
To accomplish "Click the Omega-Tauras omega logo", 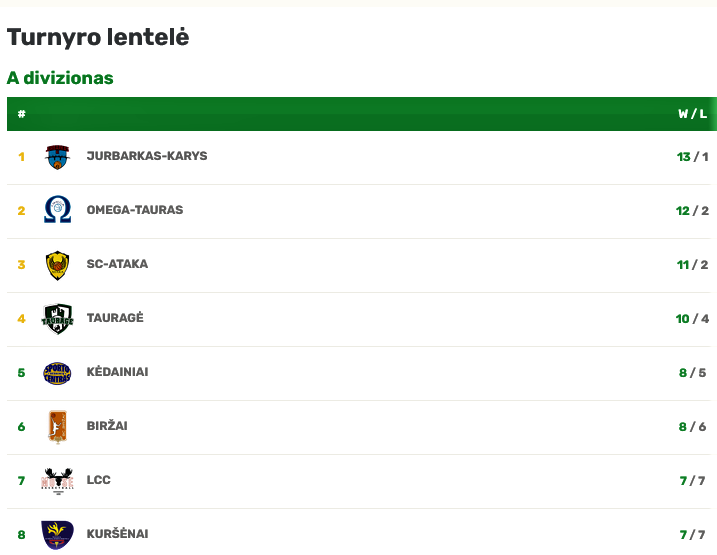I will [57, 209].
